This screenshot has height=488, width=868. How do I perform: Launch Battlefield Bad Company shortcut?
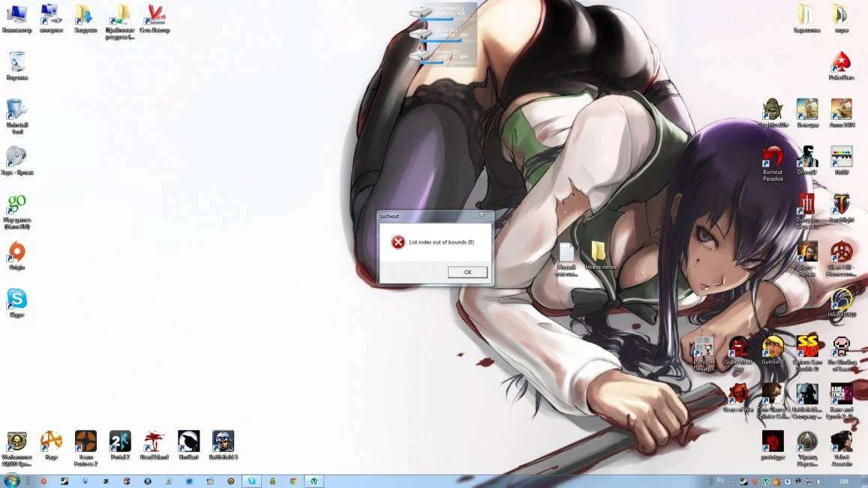[807, 400]
